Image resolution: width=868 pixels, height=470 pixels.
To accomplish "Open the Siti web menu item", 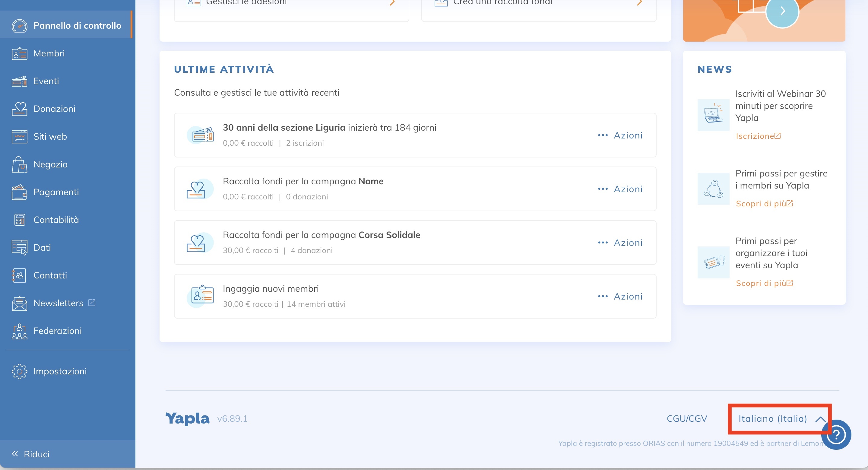I will pos(50,137).
